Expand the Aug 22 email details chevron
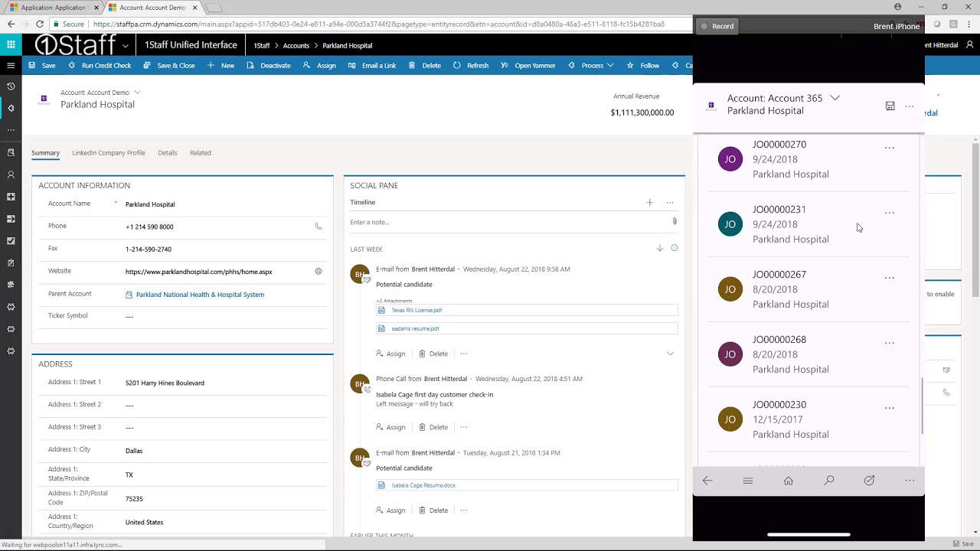 (x=670, y=354)
